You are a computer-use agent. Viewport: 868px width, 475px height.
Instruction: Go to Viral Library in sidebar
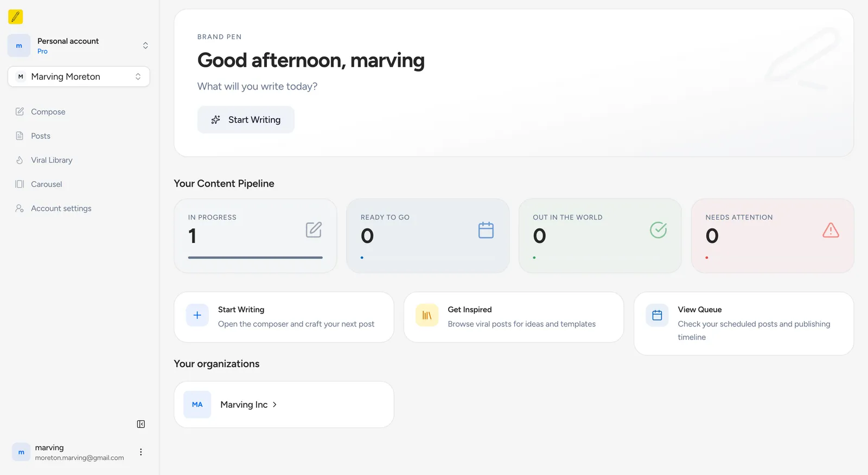pos(52,160)
